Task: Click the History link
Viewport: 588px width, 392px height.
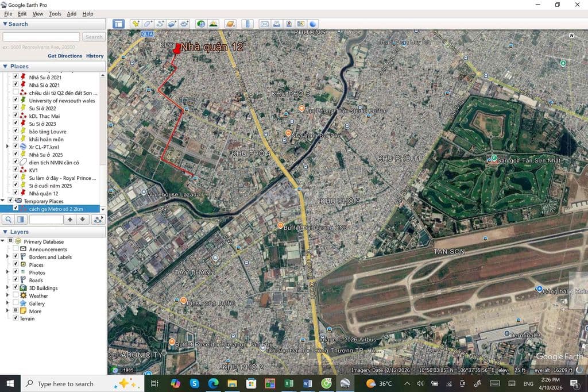Action: 95,56
